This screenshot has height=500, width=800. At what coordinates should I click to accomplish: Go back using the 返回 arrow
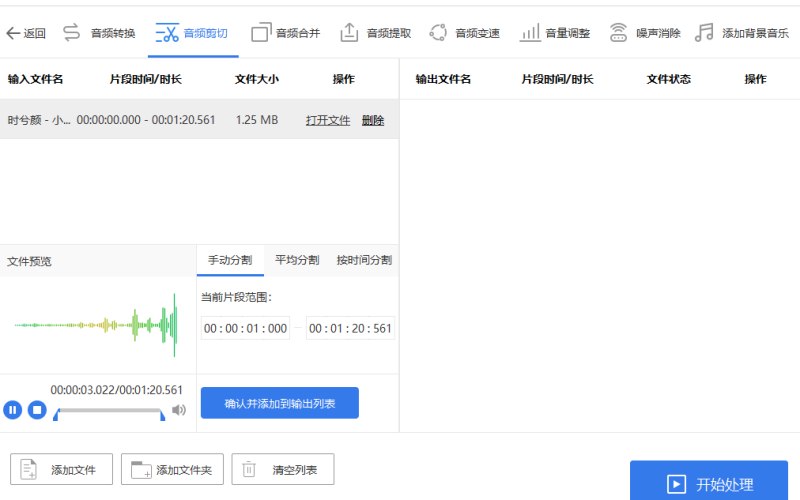13,33
